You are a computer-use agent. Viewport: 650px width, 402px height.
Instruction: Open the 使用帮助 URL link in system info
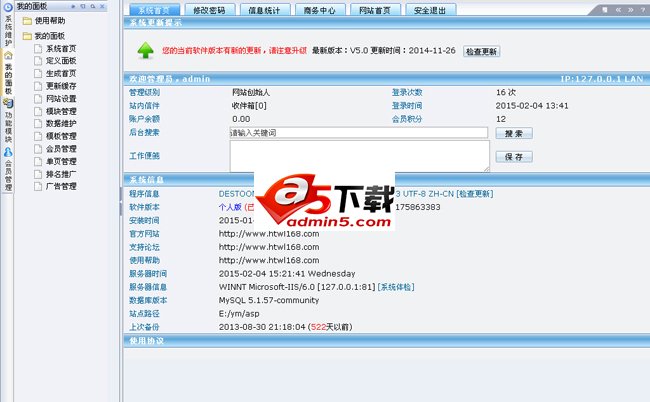click(269, 260)
